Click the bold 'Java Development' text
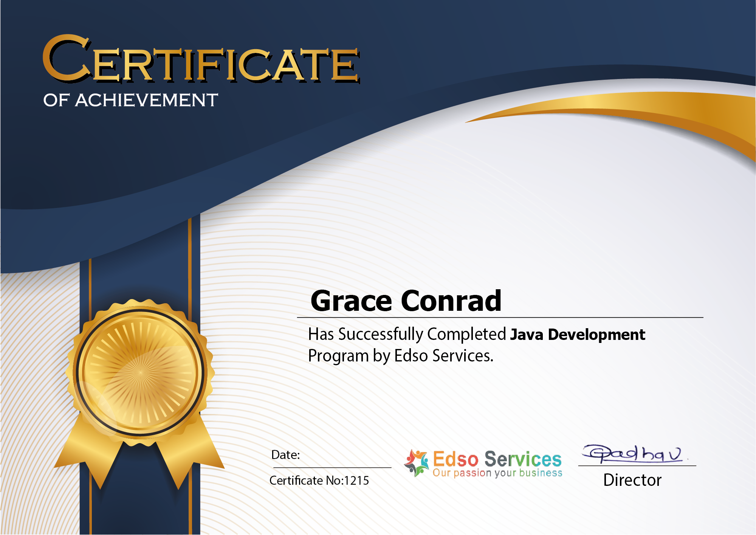 click(578, 335)
